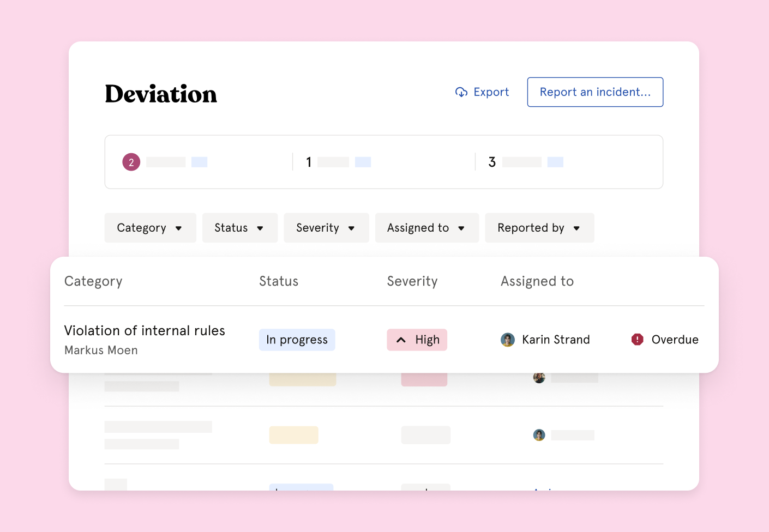The width and height of the screenshot is (769, 532).
Task: Click avatar in the second table row
Action: [x=539, y=378]
